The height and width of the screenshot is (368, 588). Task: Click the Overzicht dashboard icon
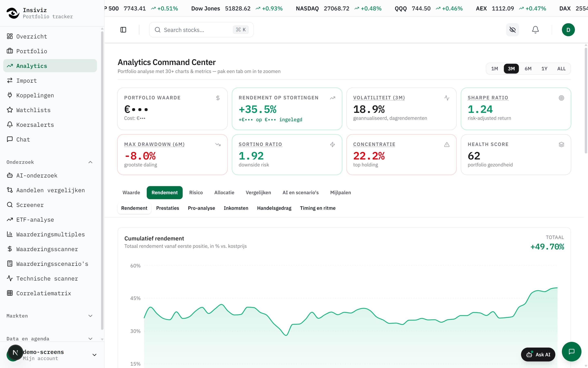10,36
